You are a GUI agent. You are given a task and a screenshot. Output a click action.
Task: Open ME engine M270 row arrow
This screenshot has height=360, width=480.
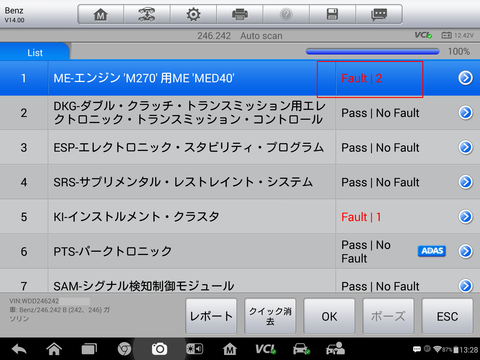pyautogui.click(x=465, y=78)
